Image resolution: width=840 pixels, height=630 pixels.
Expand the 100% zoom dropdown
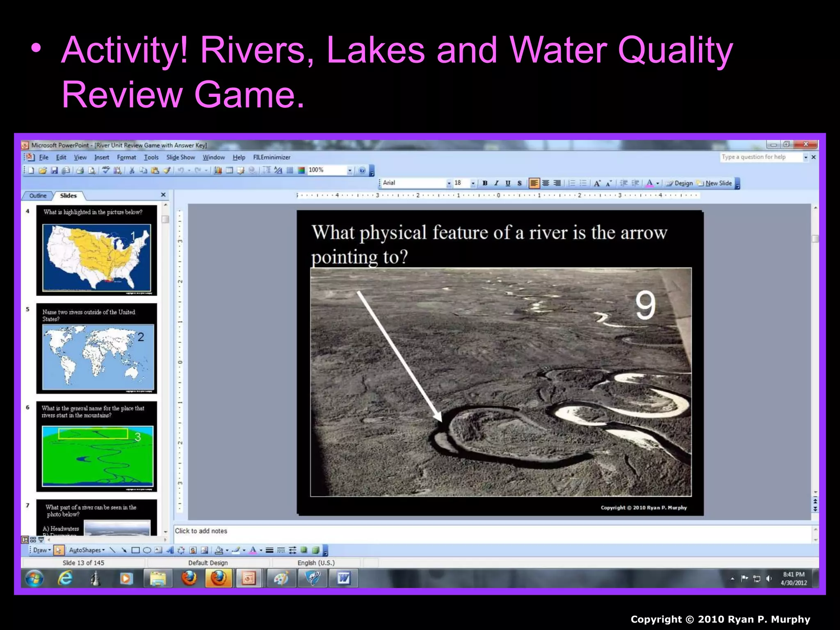tap(349, 170)
